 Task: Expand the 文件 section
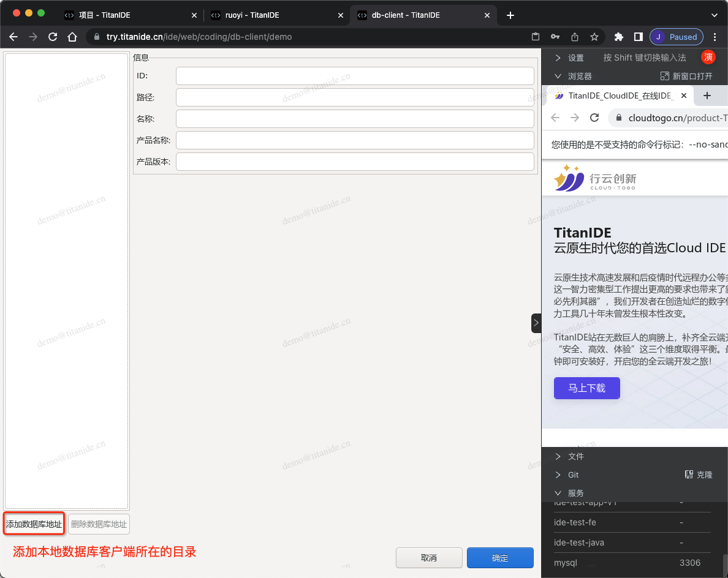point(569,456)
